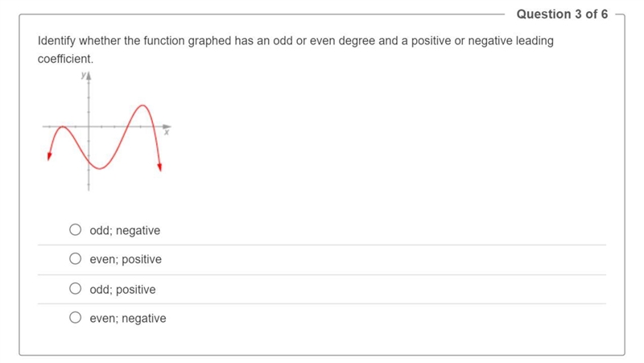Mark the "even; negative" radio circle
The width and height of the screenshot is (644, 363).
click(75, 317)
